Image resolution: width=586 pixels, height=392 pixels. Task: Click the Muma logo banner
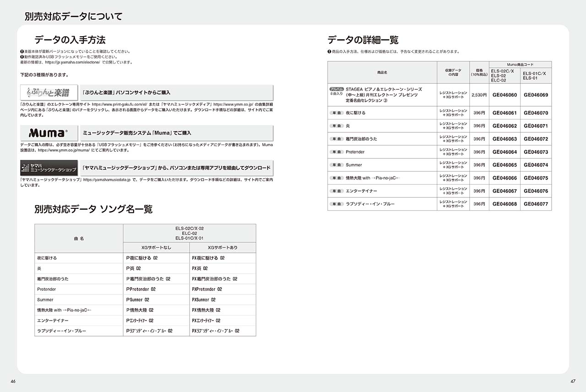click(x=49, y=133)
